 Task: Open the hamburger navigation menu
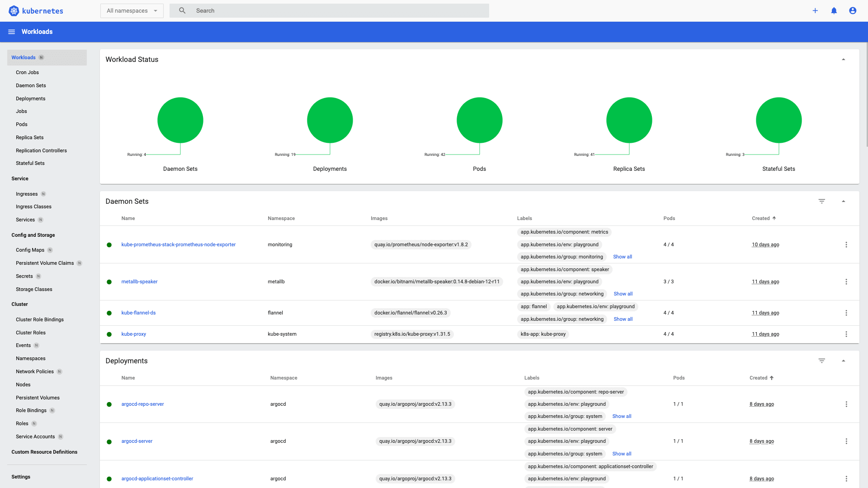click(12, 32)
